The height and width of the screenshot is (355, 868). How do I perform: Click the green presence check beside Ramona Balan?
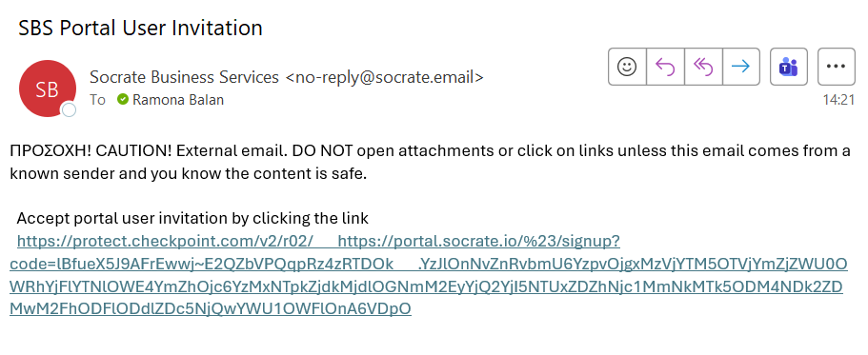(x=123, y=100)
